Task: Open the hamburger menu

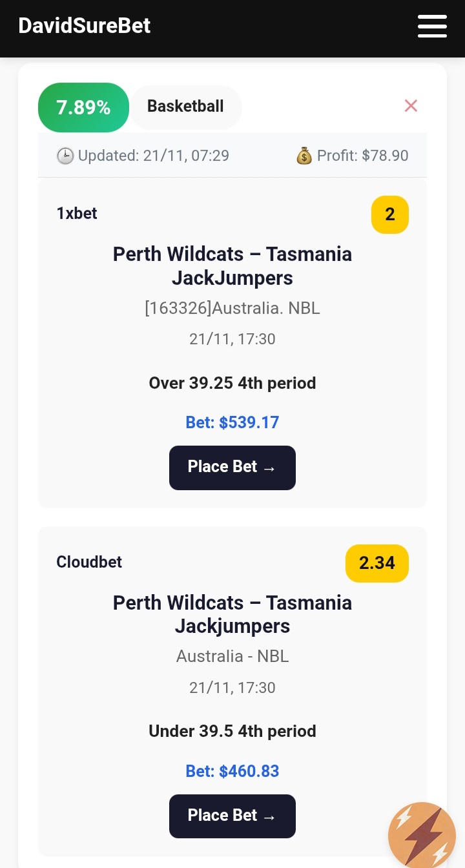Action: click(x=432, y=26)
